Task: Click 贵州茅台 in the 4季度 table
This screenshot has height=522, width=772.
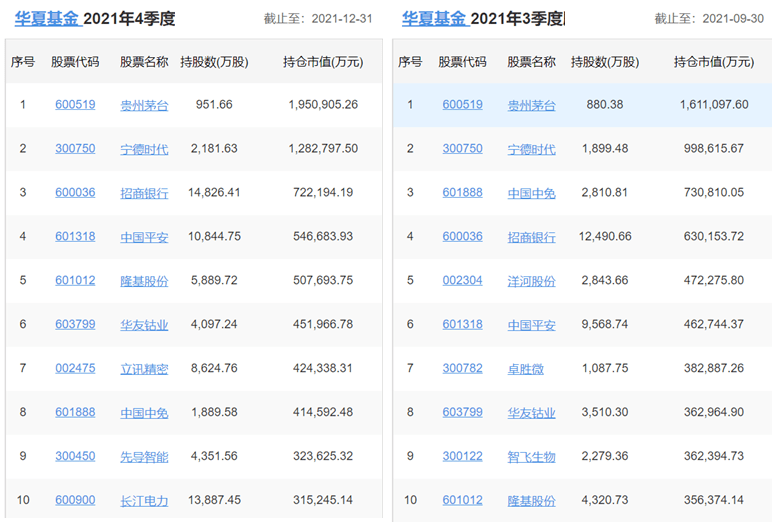Action: [x=144, y=105]
